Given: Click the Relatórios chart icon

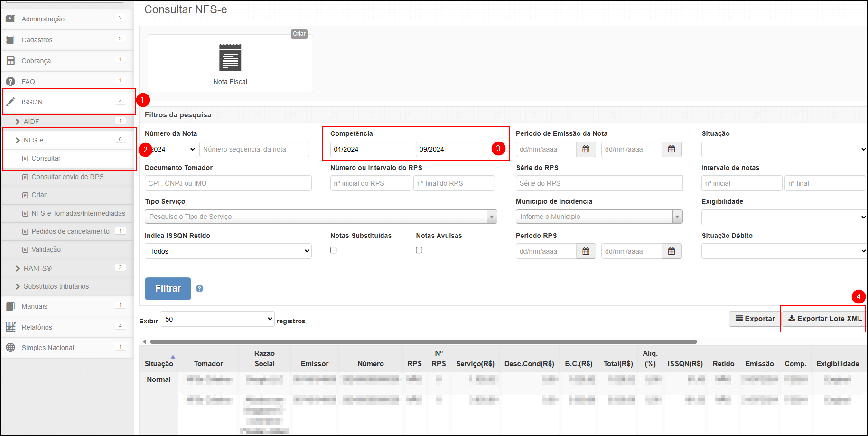Looking at the screenshot, I should [10, 327].
